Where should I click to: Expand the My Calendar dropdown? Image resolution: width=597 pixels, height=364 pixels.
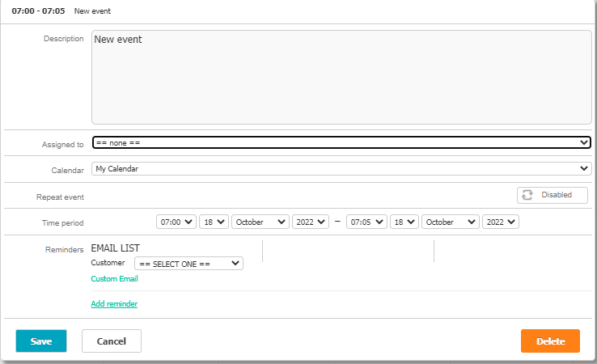point(341,169)
